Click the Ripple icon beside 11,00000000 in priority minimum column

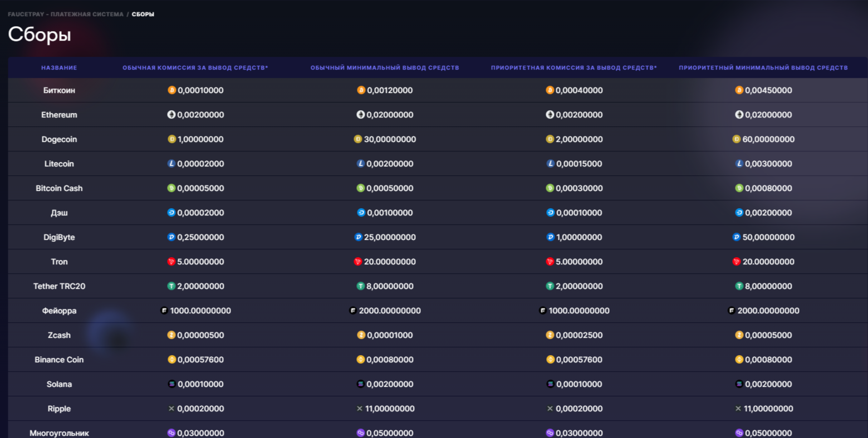click(738, 409)
